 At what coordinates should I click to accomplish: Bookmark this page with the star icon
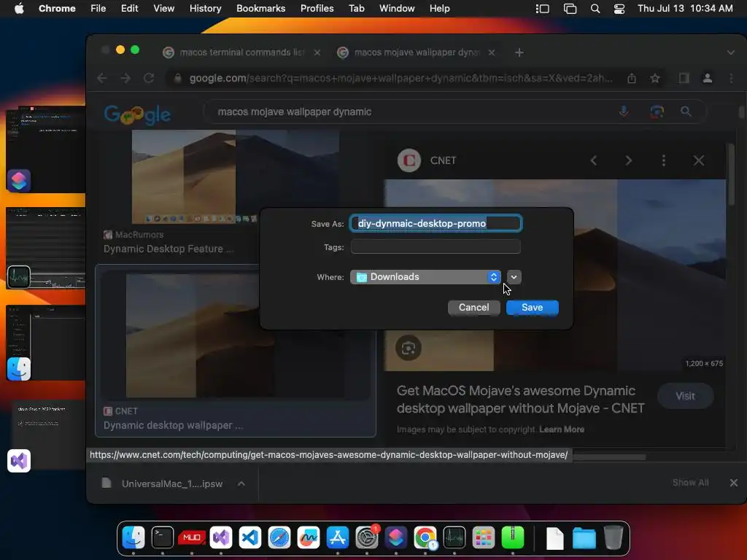pos(655,78)
